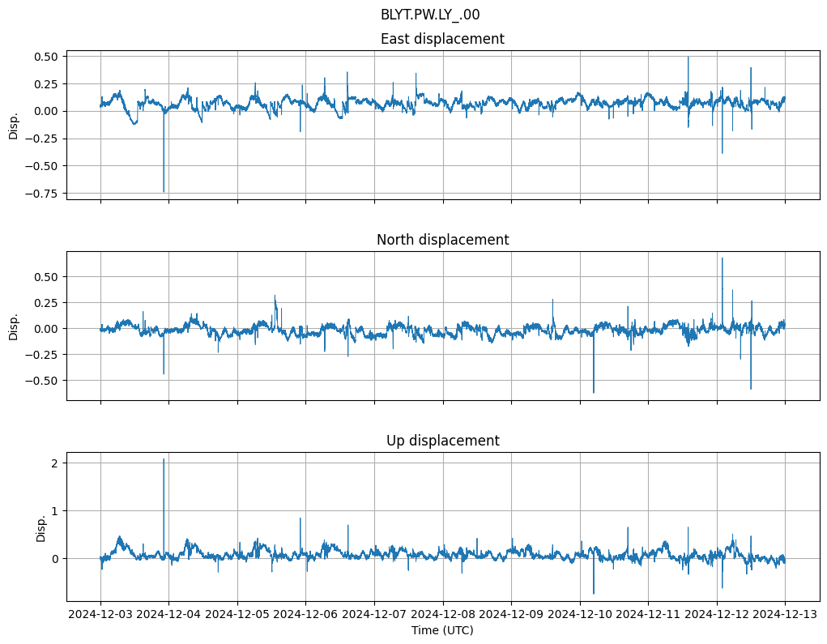Select the 2024-12-08 date tick label

point(443,615)
